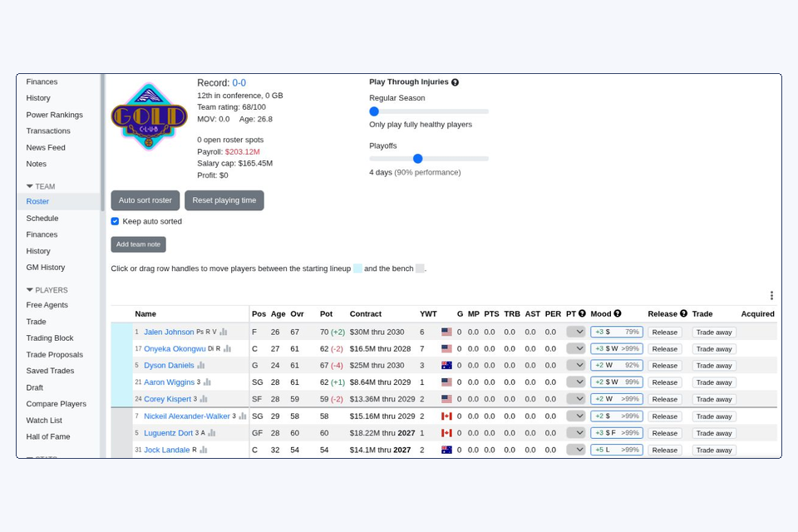Open Luguentz Dort's stats bar-chart icon

pos(212,433)
